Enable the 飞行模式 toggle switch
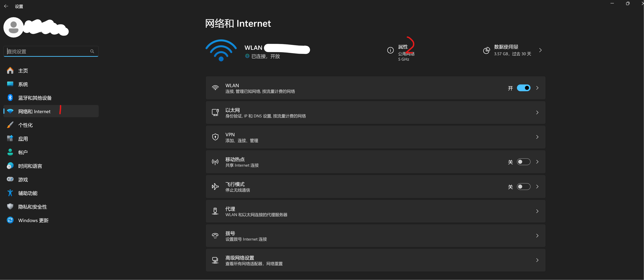The height and width of the screenshot is (280, 644). 524,187
